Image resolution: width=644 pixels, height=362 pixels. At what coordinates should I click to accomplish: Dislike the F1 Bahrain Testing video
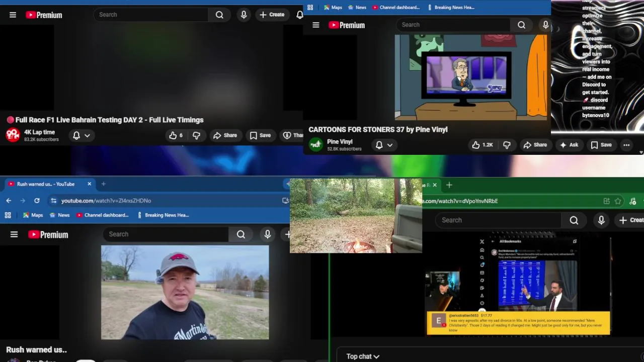(x=197, y=135)
